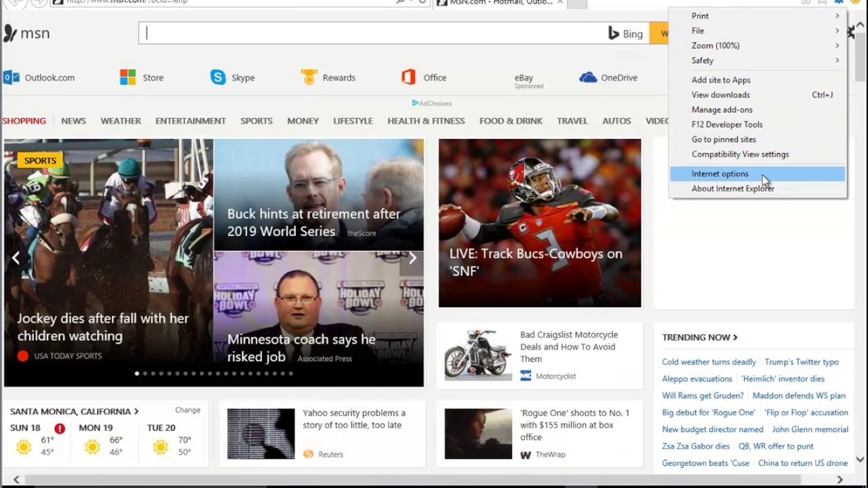This screenshot has height=488, width=868.
Task: Choose Go to pinned sites
Action: 757,140
